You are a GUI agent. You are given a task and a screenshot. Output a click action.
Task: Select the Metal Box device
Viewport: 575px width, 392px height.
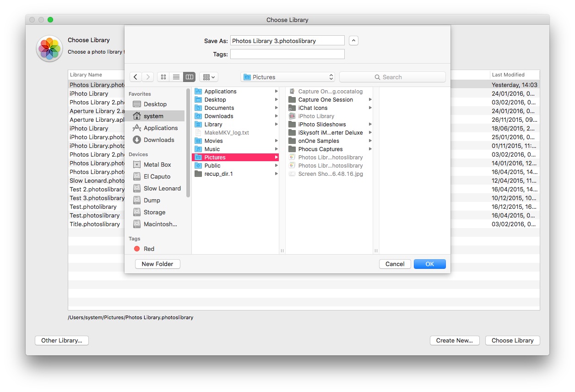(157, 164)
